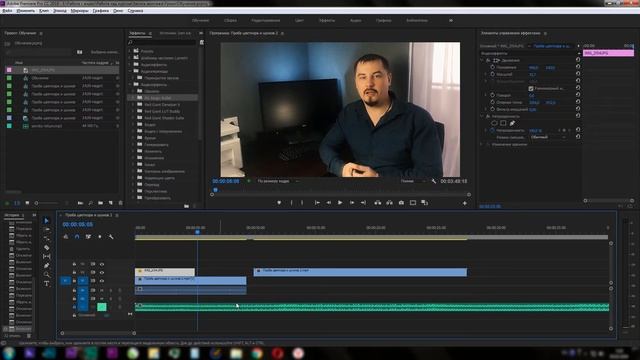This screenshot has width=640, height=360.
Task: Step back one frame
Action: click(x=328, y=202)
